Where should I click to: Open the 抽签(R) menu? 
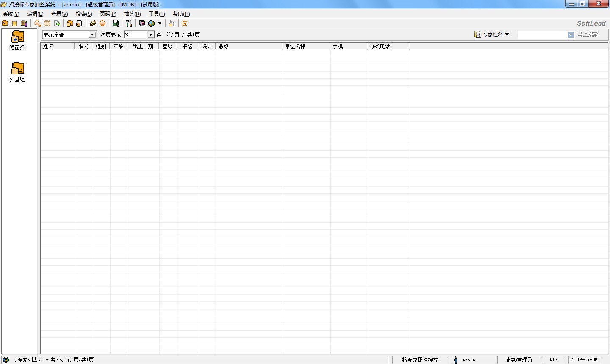(132, 14)
